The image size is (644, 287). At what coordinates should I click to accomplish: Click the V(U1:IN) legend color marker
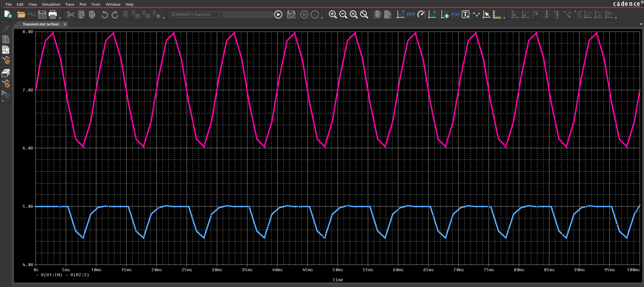coord(37,275)
